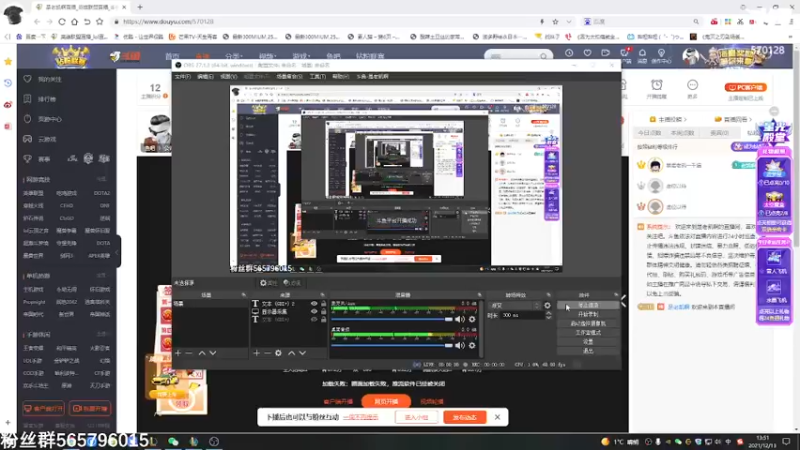Open the 场景集合 menu in OBS

pos(289,76)
